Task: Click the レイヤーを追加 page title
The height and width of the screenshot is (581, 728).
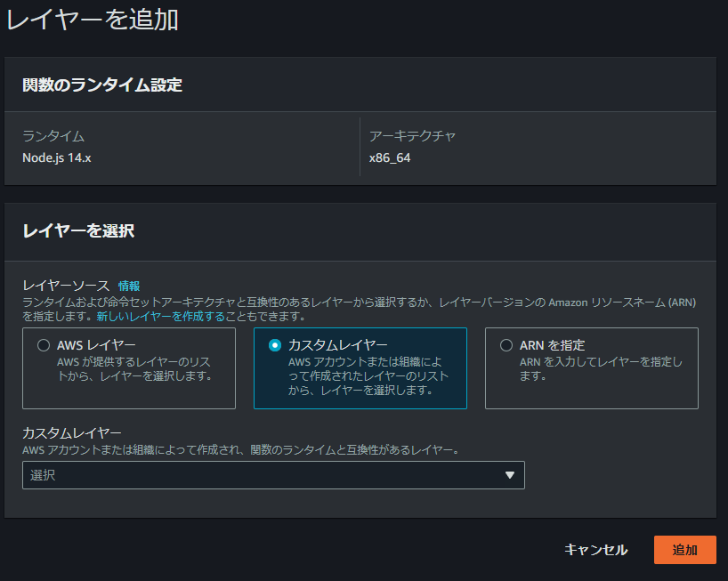Action: point(92,20)
